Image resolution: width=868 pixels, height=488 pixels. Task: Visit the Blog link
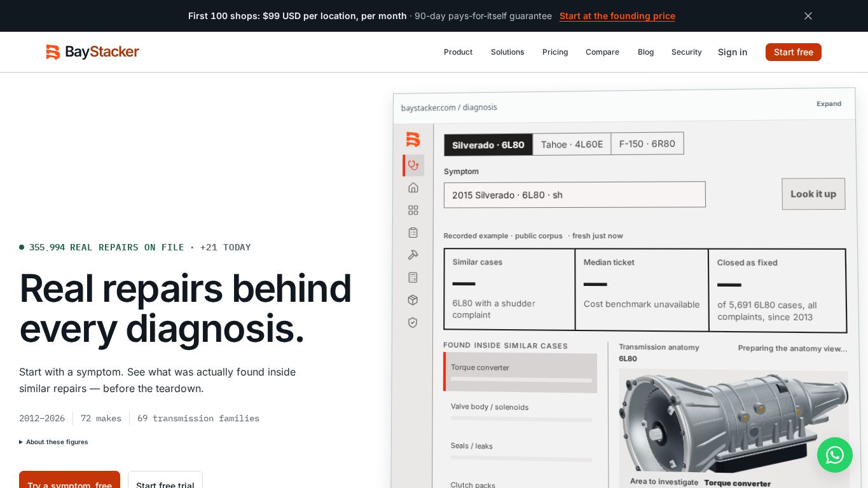[645, 52]
